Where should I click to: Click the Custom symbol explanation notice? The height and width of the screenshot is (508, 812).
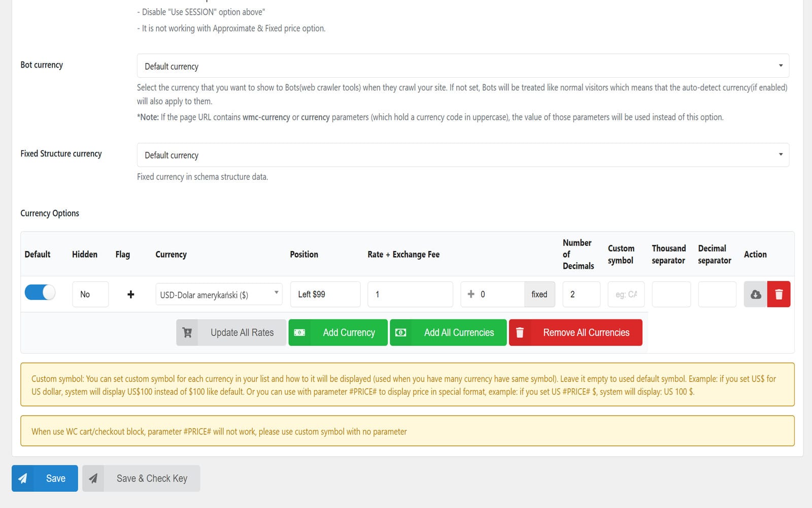tap(408, 385)
